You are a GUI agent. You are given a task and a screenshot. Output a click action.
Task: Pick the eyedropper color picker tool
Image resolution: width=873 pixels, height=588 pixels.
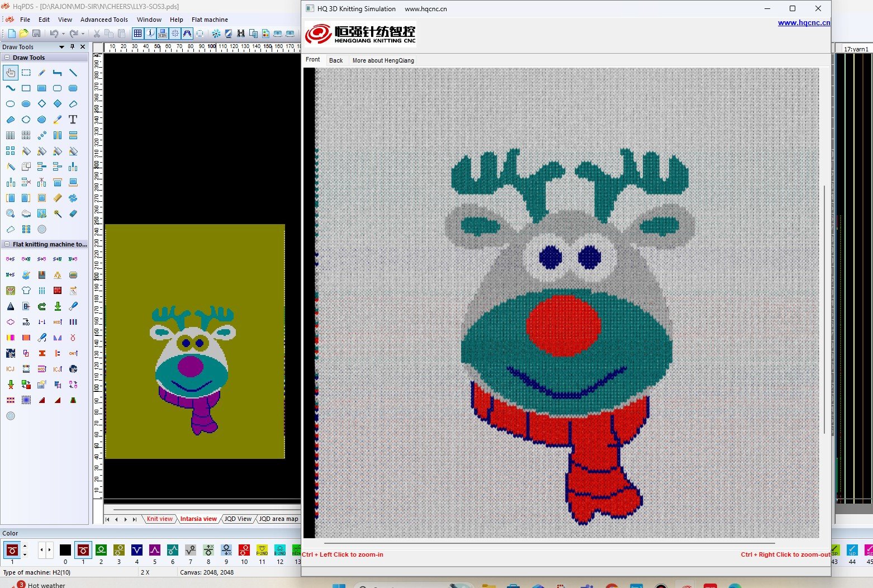58,120
